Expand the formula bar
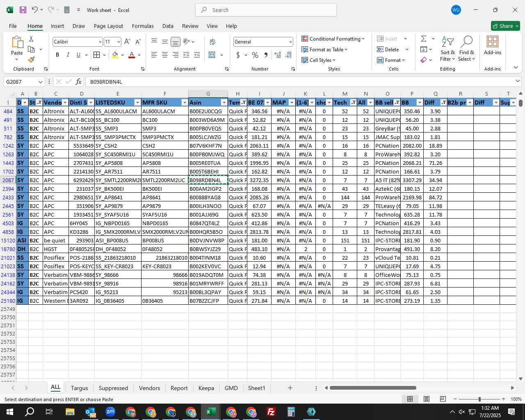Image resolution: width=525 pixels, height=420 pixels. click(518, 81)
